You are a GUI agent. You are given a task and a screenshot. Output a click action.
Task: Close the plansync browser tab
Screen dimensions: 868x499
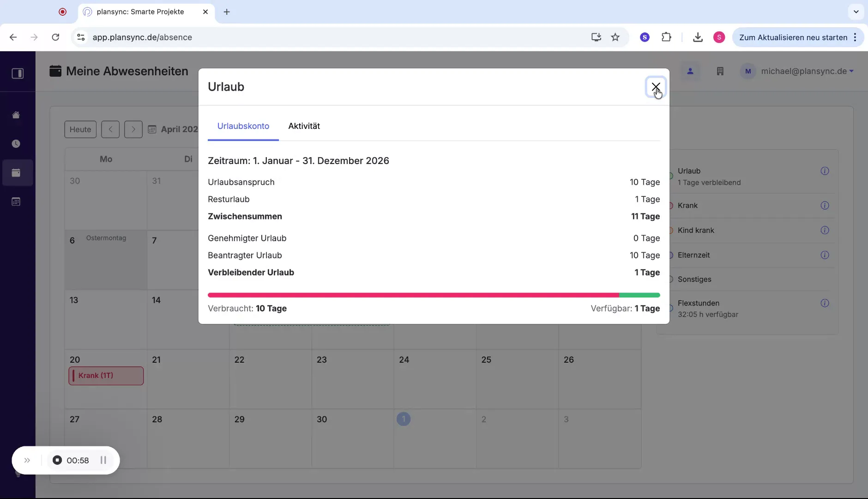point(205,12)
